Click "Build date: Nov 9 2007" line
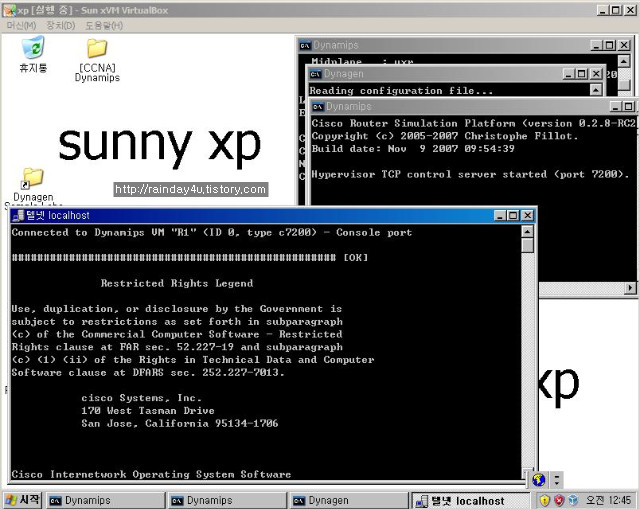Image resolution: width=640 pixels, height=509 pixels. coord(413,149)
